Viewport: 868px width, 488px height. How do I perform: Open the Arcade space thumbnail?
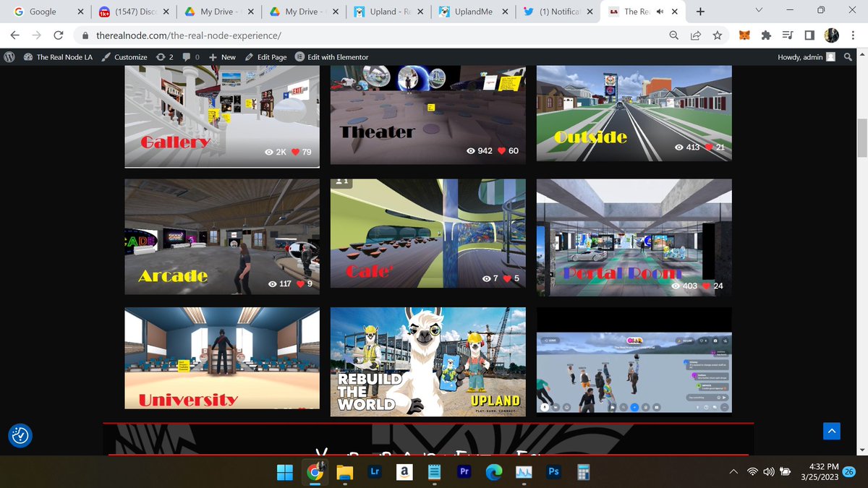pos(222,236)
